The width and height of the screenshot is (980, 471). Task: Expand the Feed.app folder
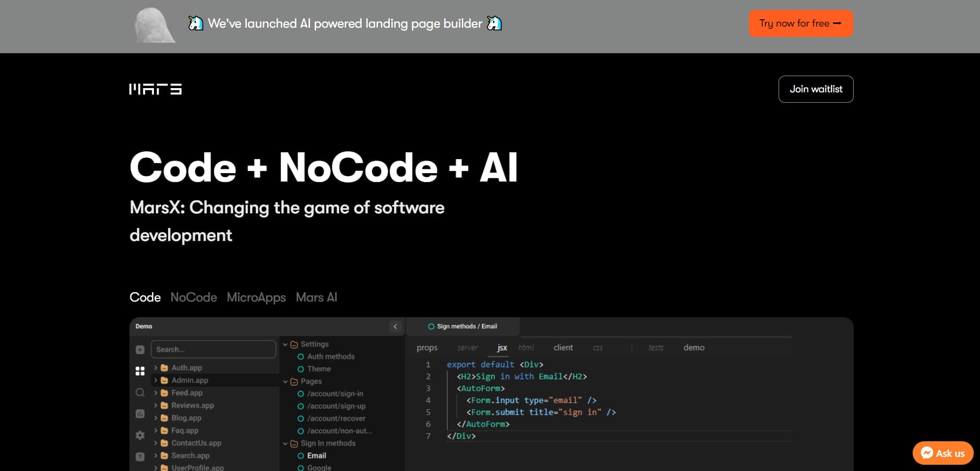tap(156, 393)
